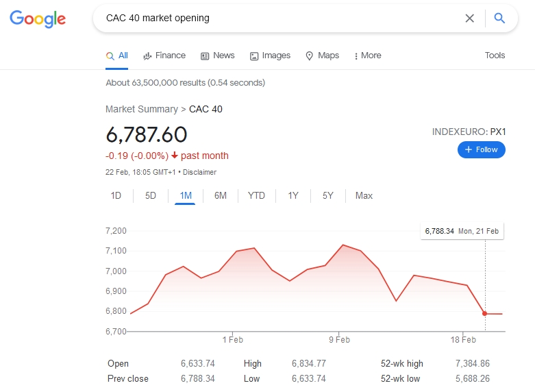Clear the search box with X icon

470,19
